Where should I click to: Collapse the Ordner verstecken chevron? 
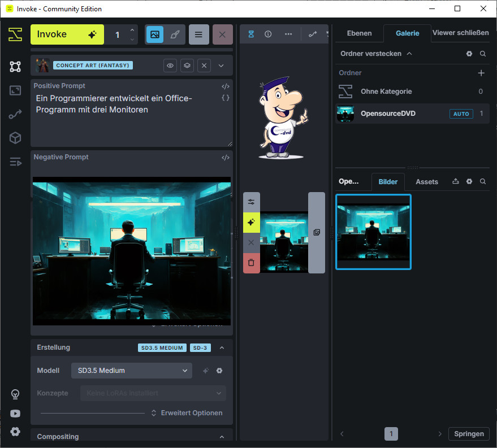[x=409, y=54]
